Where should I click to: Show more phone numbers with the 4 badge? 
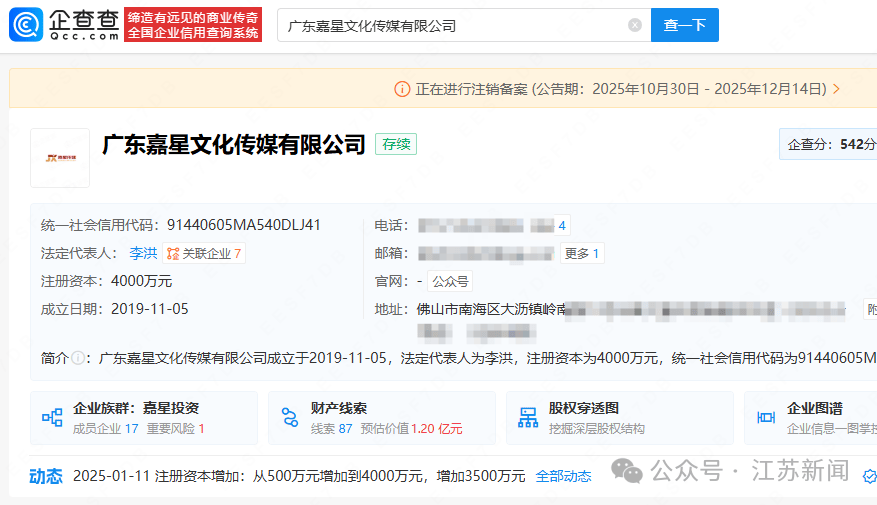562,225
